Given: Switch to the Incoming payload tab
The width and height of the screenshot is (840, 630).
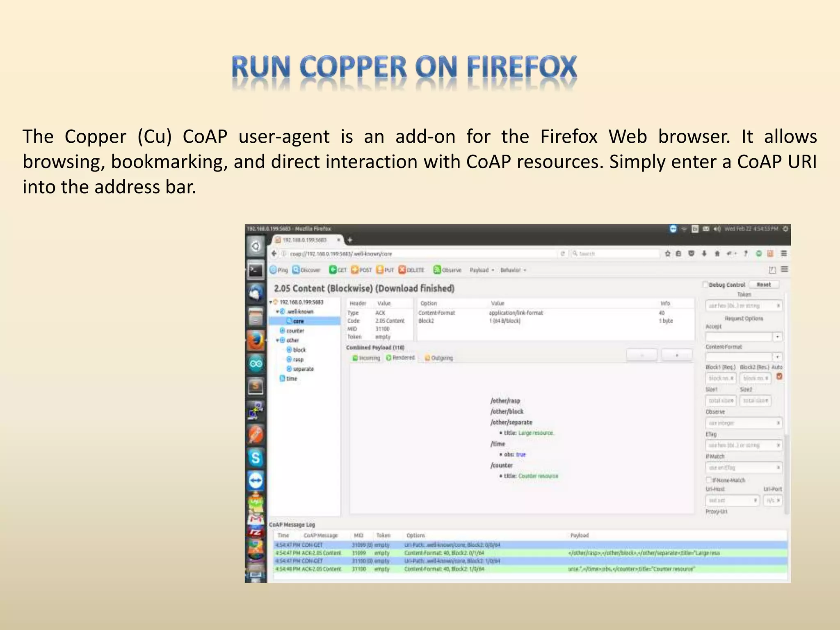Looking at the screenshot, I should [x=366, y=358].
